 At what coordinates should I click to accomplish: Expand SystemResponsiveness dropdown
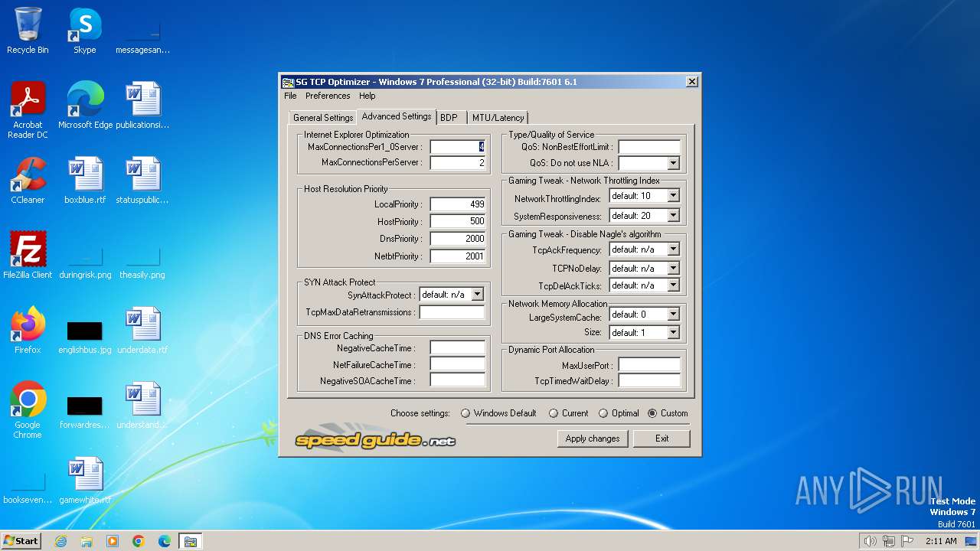673,216
